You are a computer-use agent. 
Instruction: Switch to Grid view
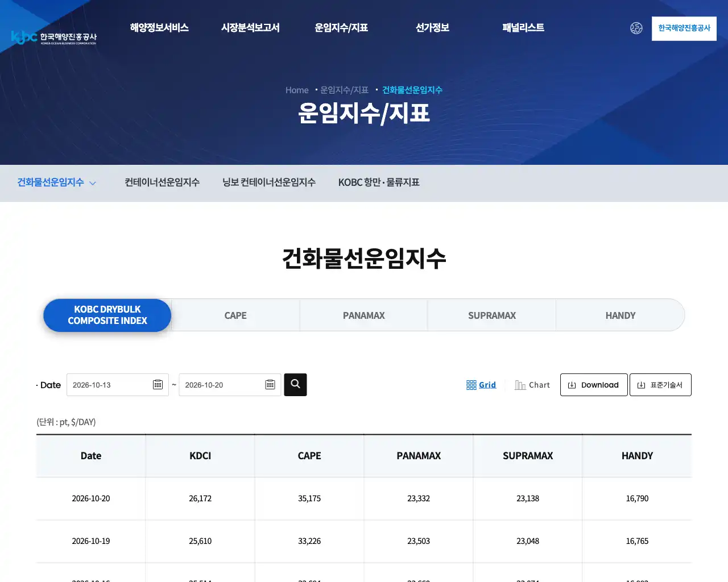point(481,385)
